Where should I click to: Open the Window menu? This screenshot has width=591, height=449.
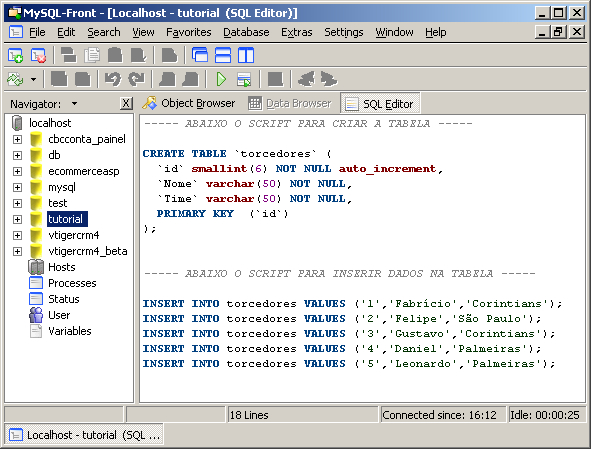click(x=394, y=32)
